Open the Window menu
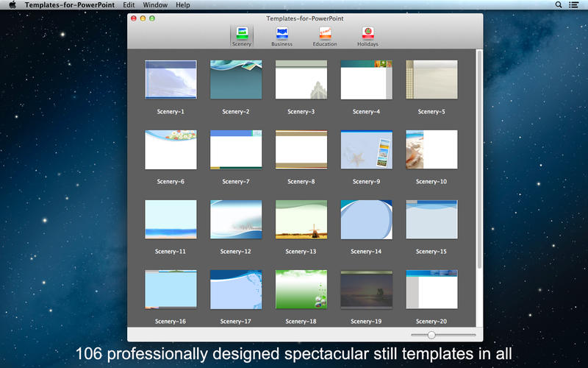The image size is (588, 368). [x=154, y=5]
